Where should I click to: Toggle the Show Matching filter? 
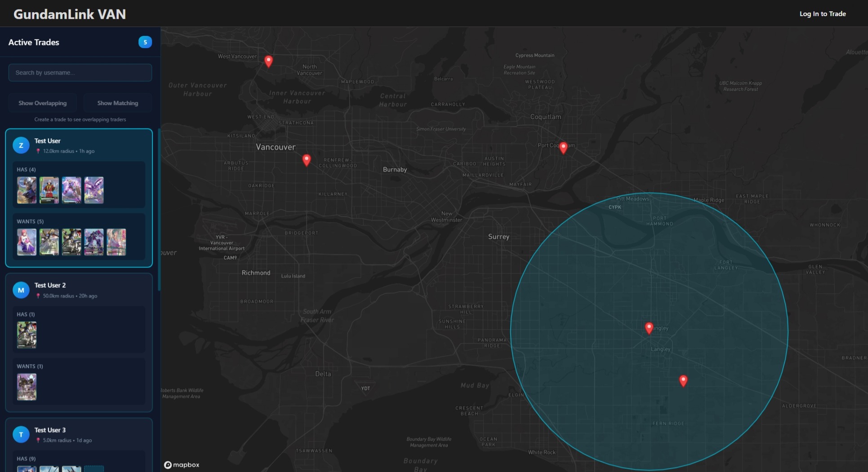pyautogui.click(x=118, y=103)
